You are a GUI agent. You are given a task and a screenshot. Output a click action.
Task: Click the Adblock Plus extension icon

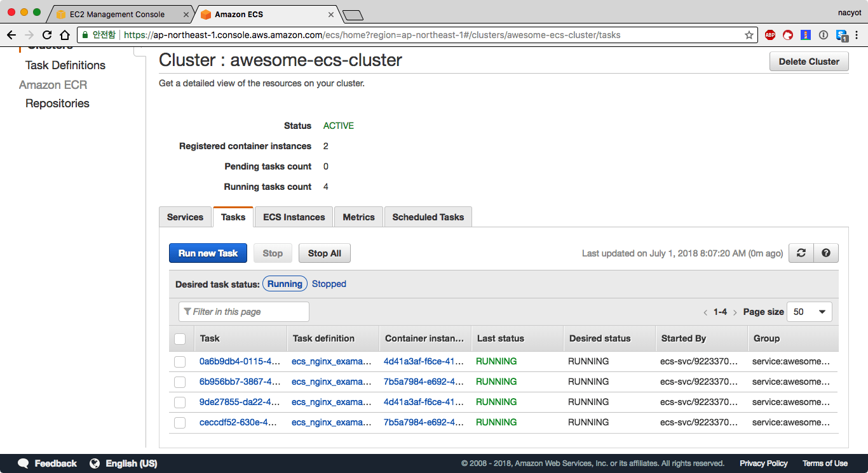click(770, 35)
